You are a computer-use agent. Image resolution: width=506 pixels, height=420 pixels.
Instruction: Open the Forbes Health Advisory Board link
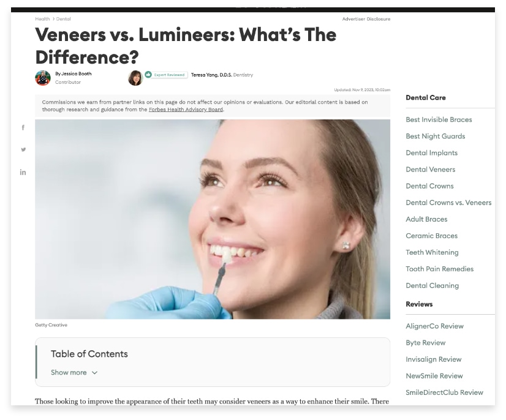click(x=186, y=110)
